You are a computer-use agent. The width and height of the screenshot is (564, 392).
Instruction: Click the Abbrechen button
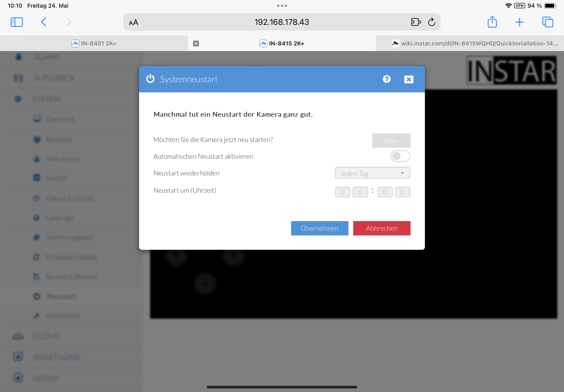coord(381,228)
